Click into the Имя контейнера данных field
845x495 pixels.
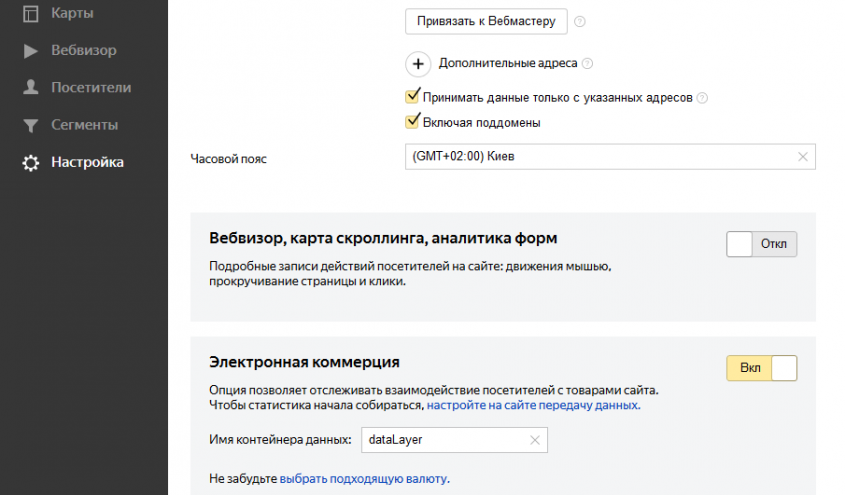[x=440, y=440]
